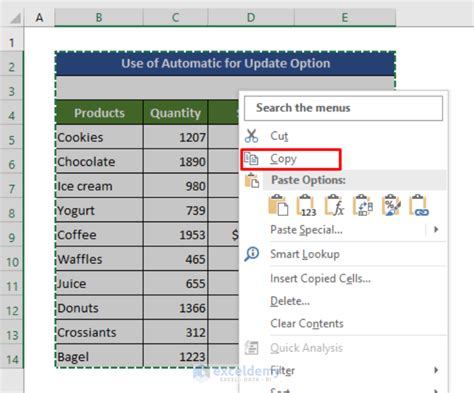The image size is (474, 393).
Task: Choose Paste Formulas (fx) icon
Action: [x=334, y=205]
